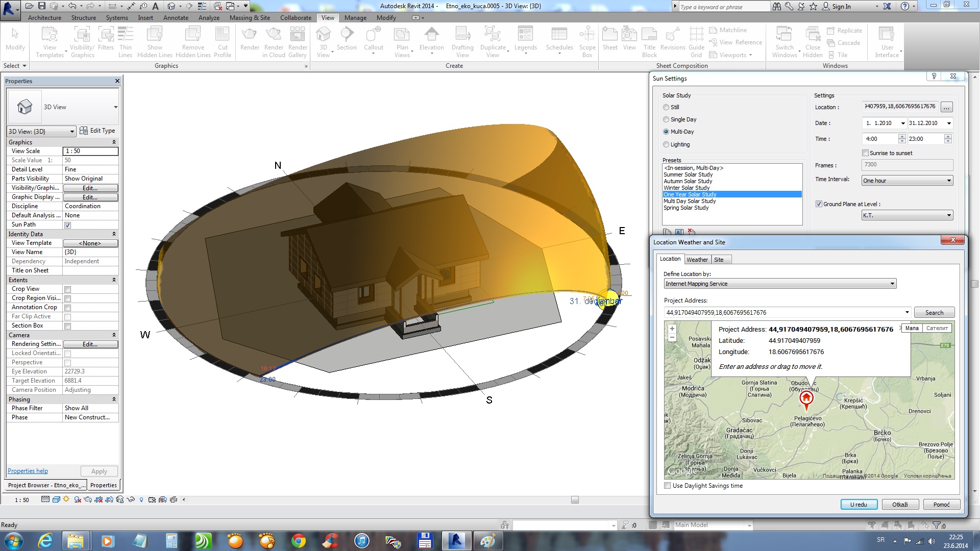Toggle Use Daylight Savings time
The height and width of the screenshot is (551, 980).
pyautogui.click(x=667, y=486)
